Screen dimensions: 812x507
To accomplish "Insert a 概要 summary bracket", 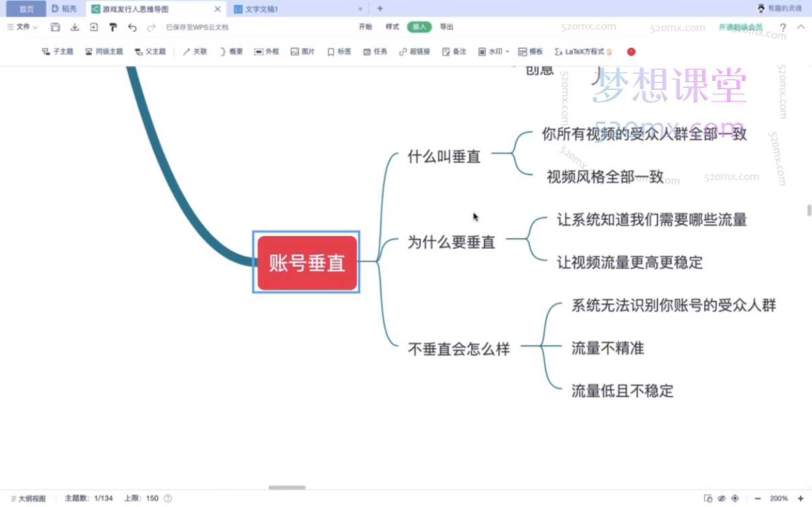I will [231, 51].
